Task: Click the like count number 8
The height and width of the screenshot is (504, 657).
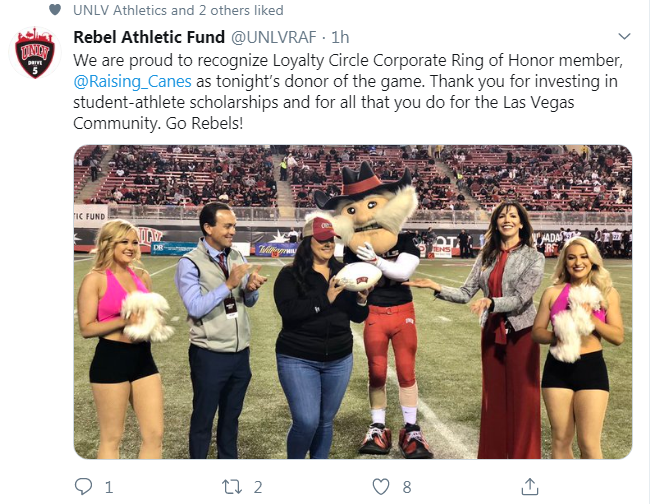Action: (407, 487)
